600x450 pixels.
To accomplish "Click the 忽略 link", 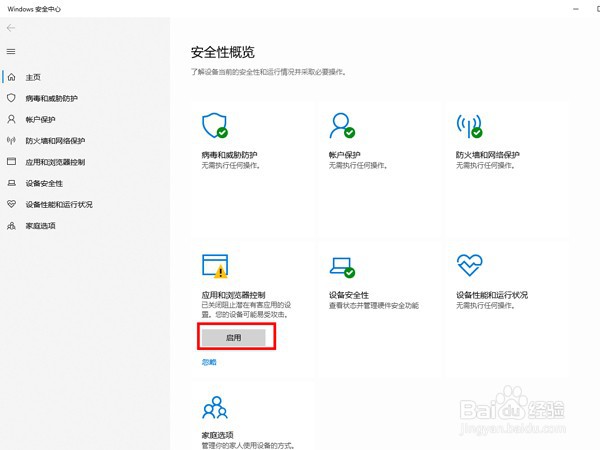I will point(209,362).
